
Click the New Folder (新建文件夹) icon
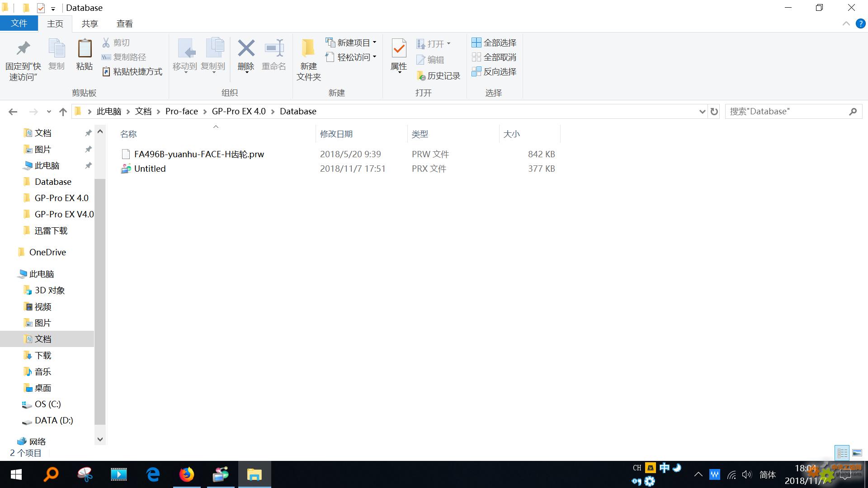pyautogui.click(x=308, y=49)
